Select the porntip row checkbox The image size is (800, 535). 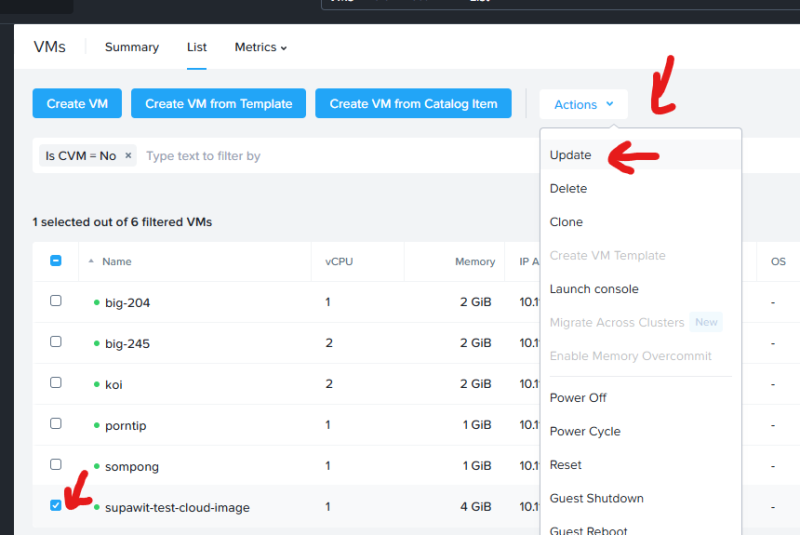[x=56, y=424]
